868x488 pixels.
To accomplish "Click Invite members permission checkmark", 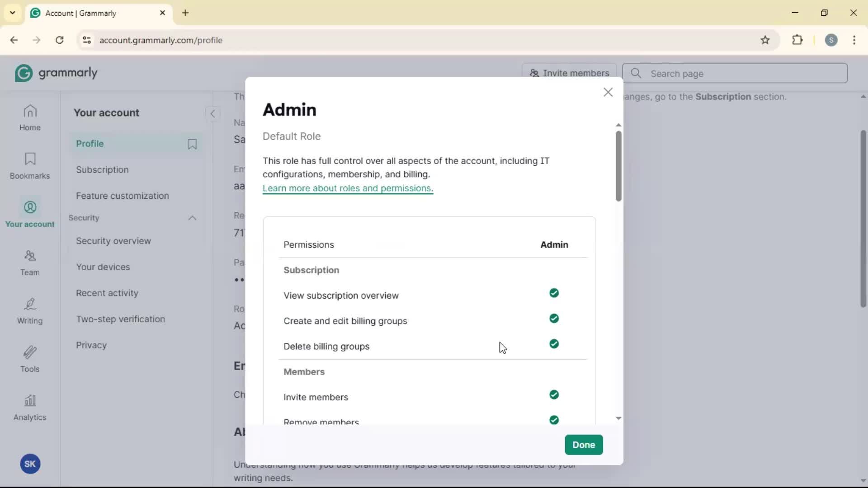I will tap(554, 395).
